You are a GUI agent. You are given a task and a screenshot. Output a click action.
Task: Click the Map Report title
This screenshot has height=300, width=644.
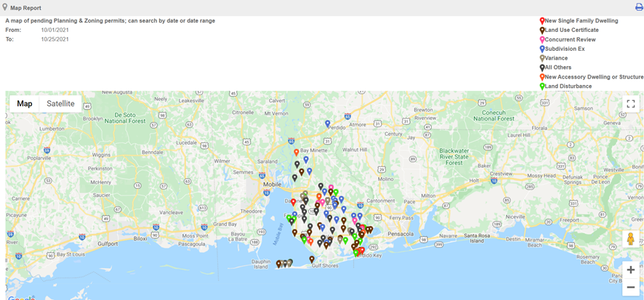25,8
